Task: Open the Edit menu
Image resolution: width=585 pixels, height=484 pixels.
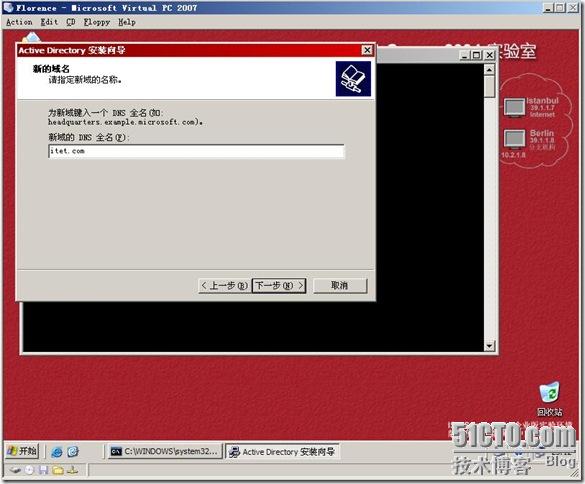Action: point(49,22)
